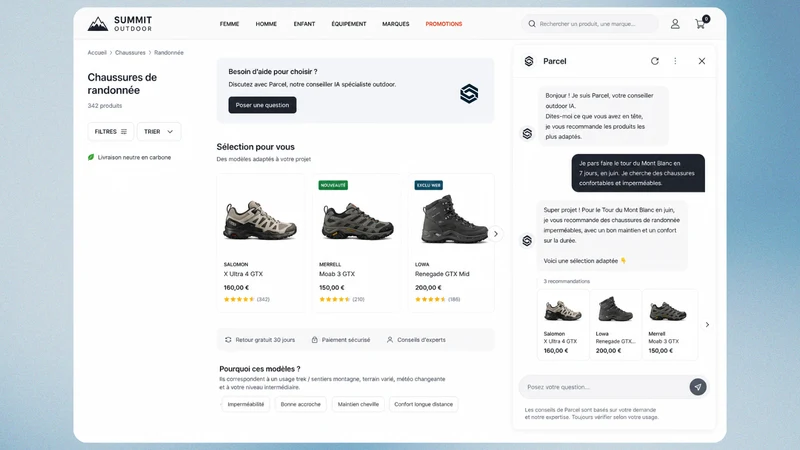
Task: Select the Bonne accroche tag
Action: click(x=301, y=404)
